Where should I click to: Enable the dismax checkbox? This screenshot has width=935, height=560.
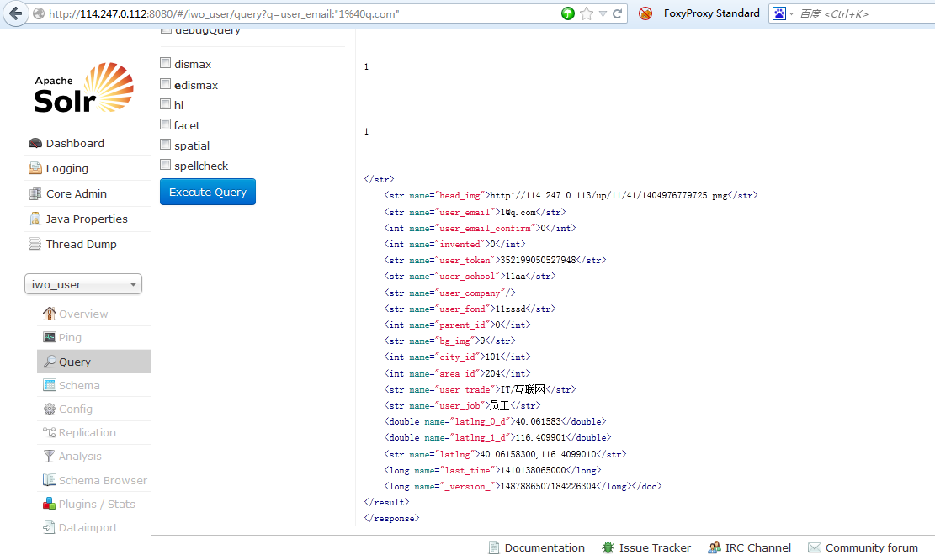coord(166,63)
